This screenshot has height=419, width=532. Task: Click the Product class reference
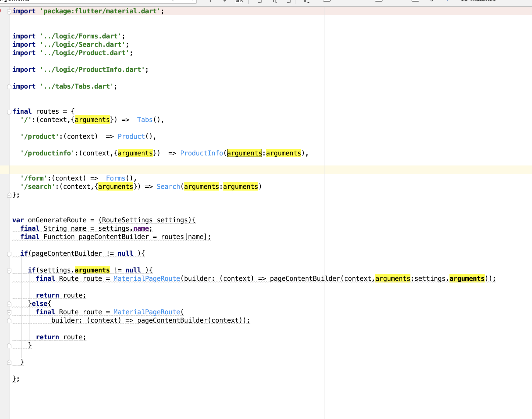point(131,137)
